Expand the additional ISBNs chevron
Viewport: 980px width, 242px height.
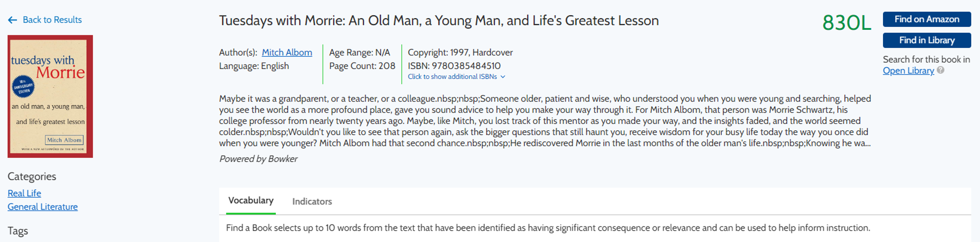[503, 77]
